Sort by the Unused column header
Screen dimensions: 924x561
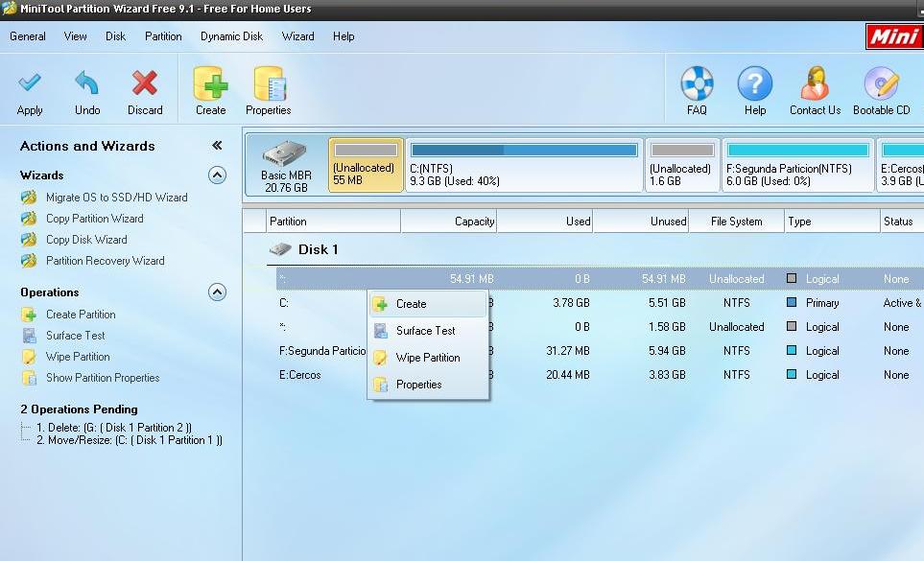click(x=641, y=222)
